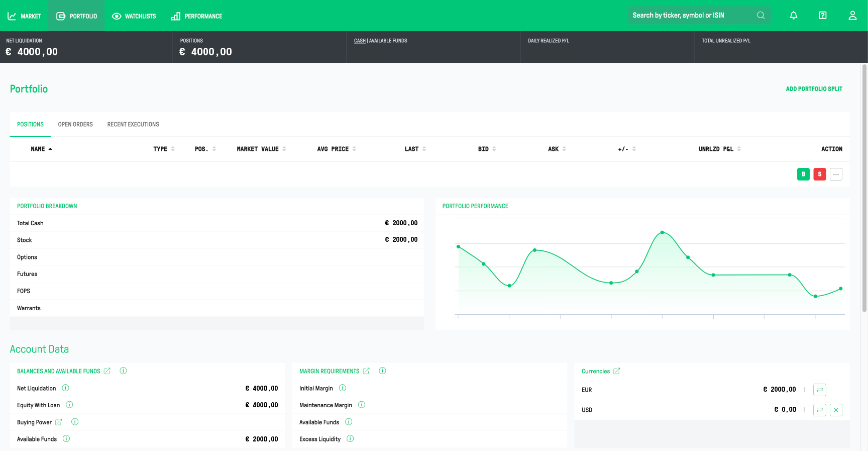This screenshot has width=868, height=451.
Task: Open the three-dots more actions menu
Action: pyautogui.click(x=836, y=174)
